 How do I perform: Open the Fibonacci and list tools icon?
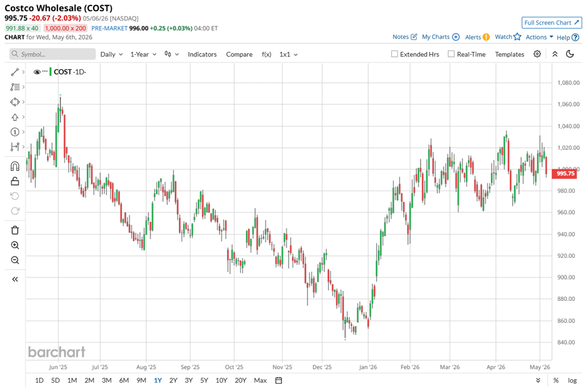pyautogui.click(x=14, y=87)
